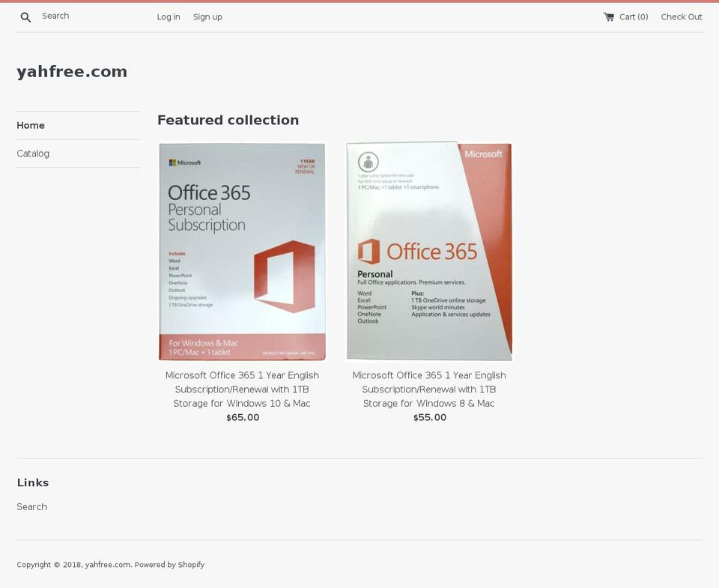Click the shopping cart icon
This screenshot has width=719, height=588.
(x=608, y=17)
